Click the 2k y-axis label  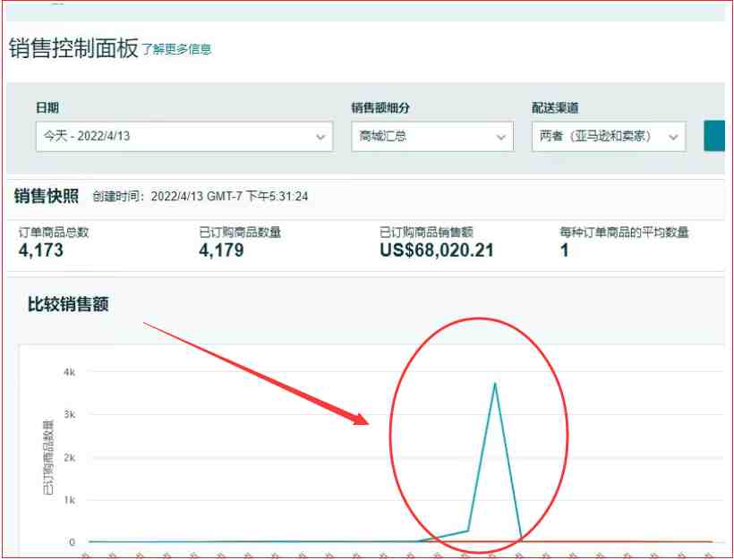pos(69,457)
